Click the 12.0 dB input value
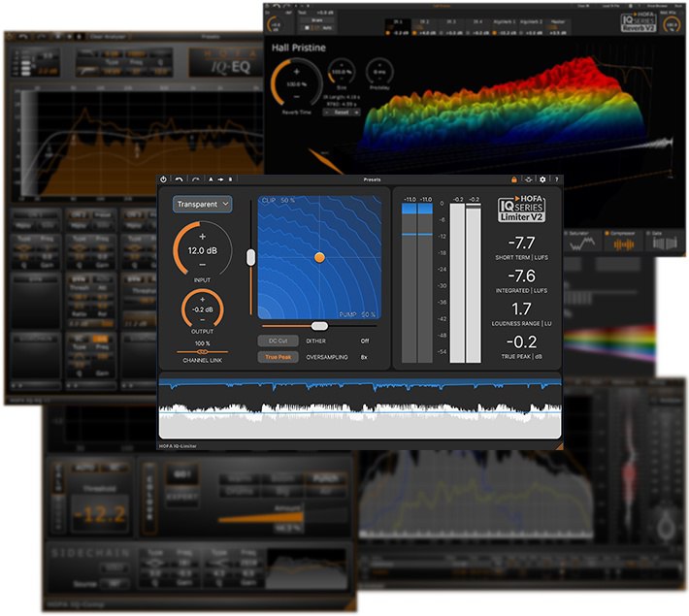The width and height of the screenshot is (689, 616). [202, 250]
